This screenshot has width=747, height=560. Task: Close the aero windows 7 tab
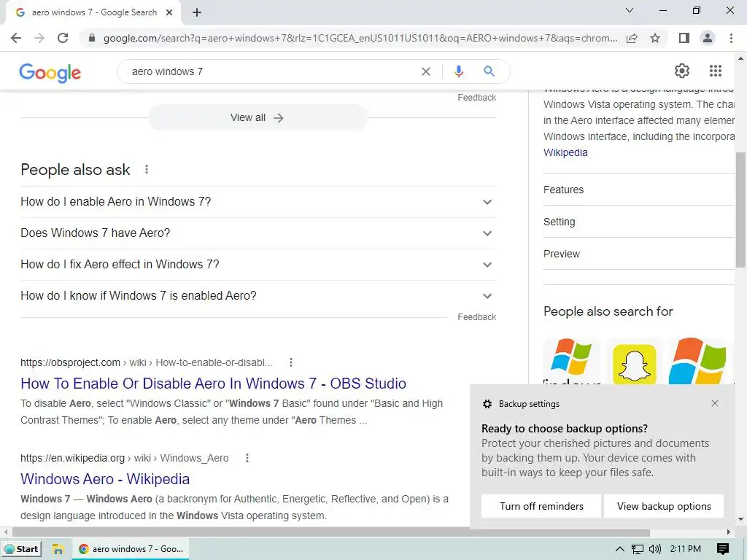pyautogui.click(x=169, y=12)
